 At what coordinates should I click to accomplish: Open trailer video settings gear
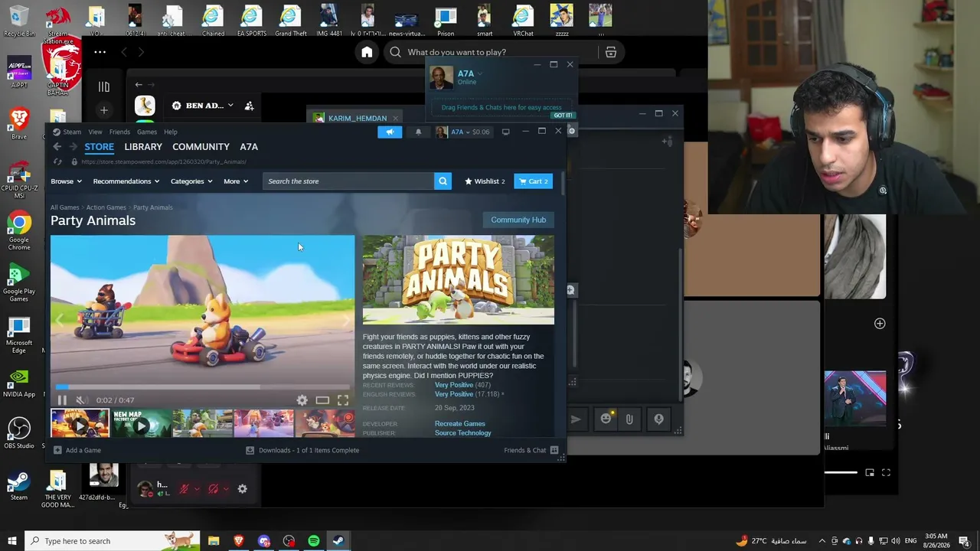(x=302, y=400)
